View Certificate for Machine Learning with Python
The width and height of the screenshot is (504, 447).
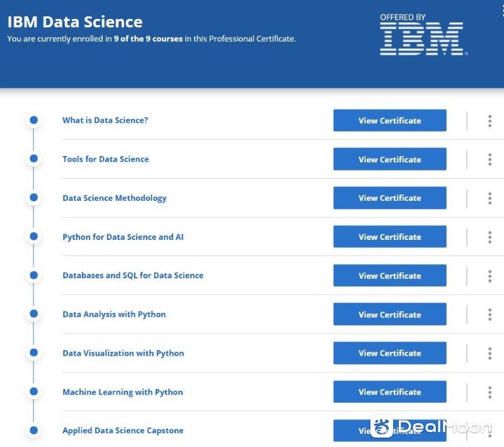pyautogui.click(x=389, y=392)
